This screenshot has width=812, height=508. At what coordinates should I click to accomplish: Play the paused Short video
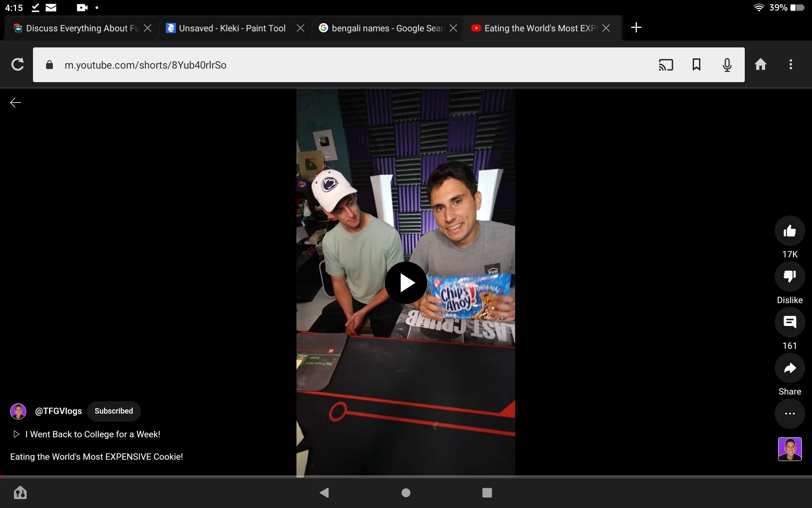point(406,283)
